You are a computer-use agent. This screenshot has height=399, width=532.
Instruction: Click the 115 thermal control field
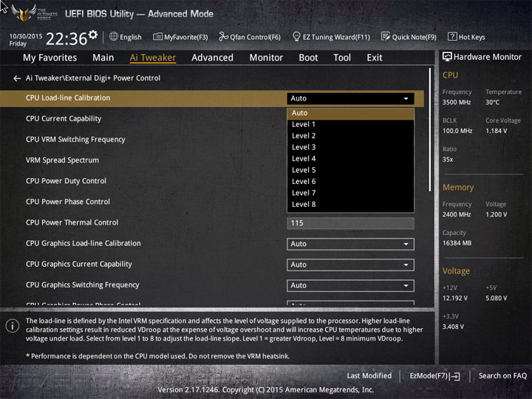350,223
